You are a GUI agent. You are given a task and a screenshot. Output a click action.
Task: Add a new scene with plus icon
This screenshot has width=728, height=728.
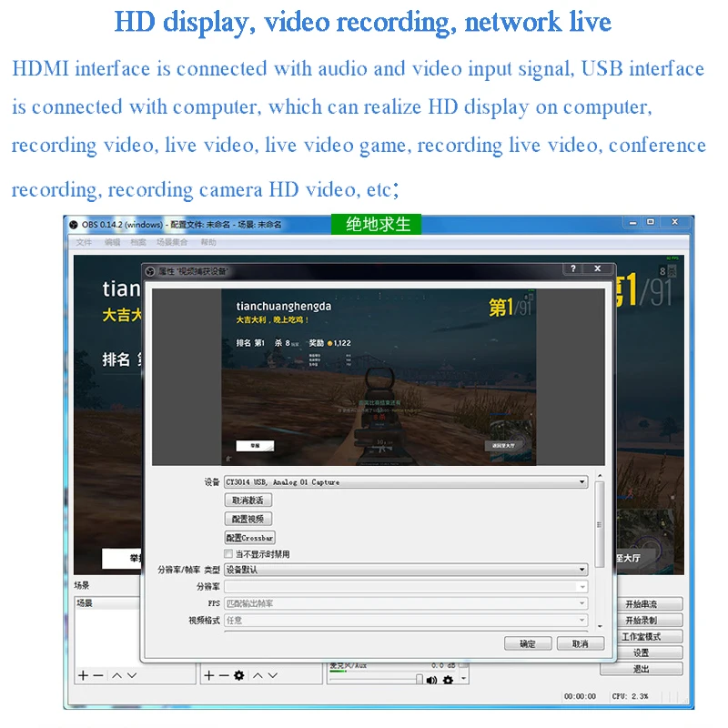pyautogui.click(x=83, y=675)
